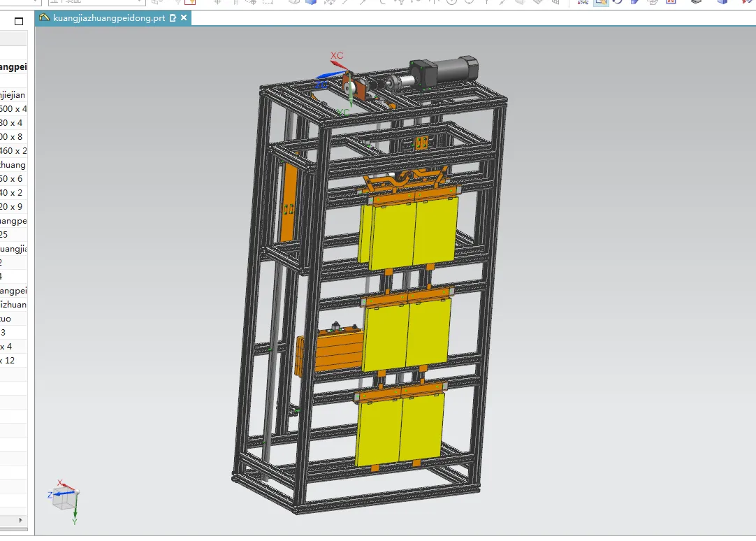
Task: Select the navigator row ending "20 x 9"
Action: tap(13, 207)
